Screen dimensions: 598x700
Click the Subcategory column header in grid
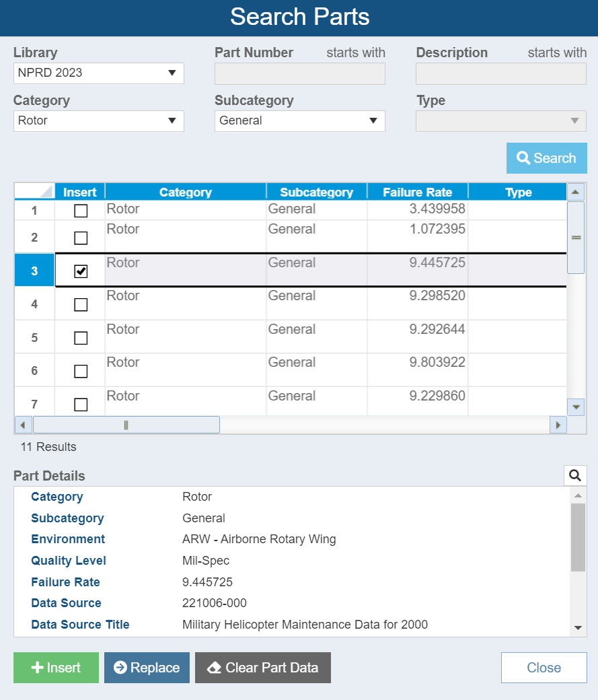316,193
